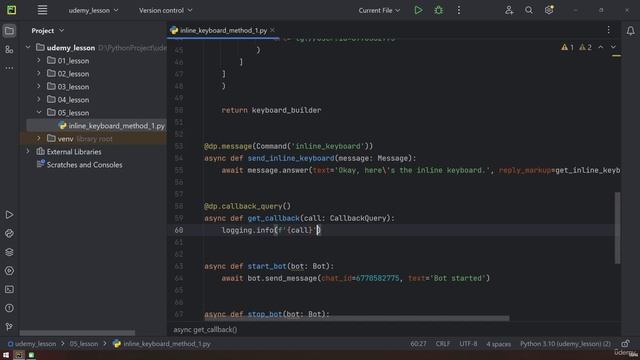Toggle the Project tool window icon
This screenshot has width=640, height=360.
coord(9,31)
